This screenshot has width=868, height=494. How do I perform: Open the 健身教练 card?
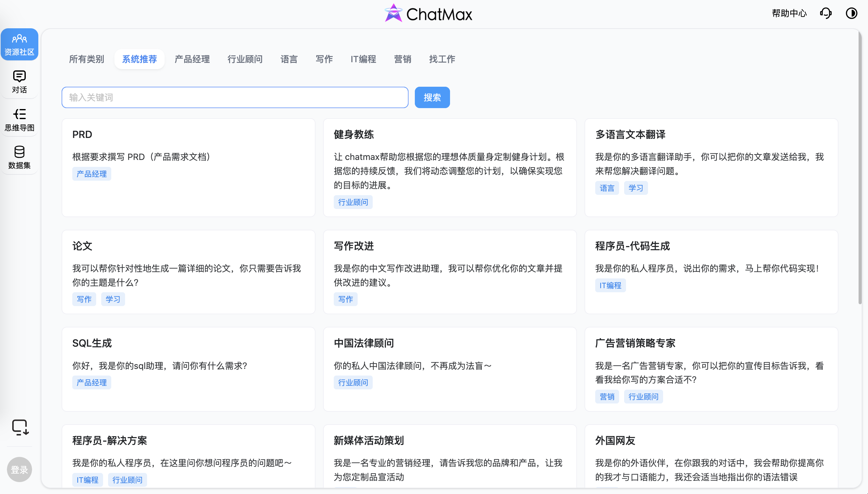point(450,167)
